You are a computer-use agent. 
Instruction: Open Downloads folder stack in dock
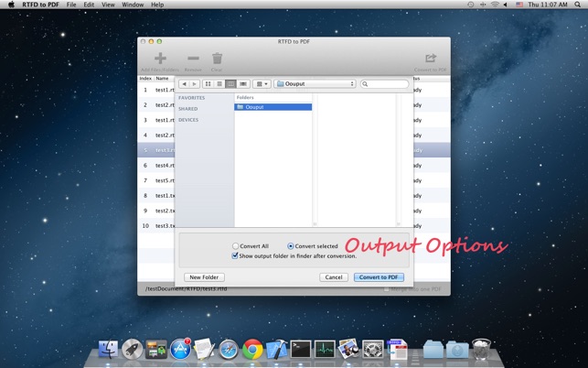457,350
